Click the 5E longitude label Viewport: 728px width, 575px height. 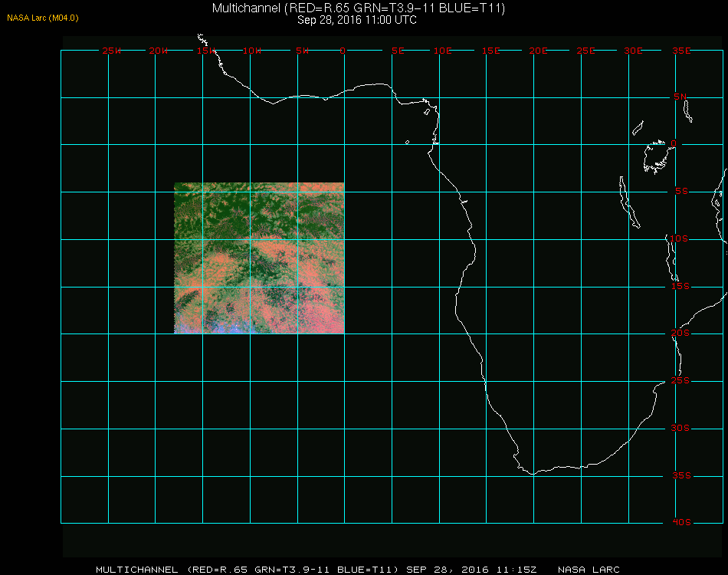[398, 51]
